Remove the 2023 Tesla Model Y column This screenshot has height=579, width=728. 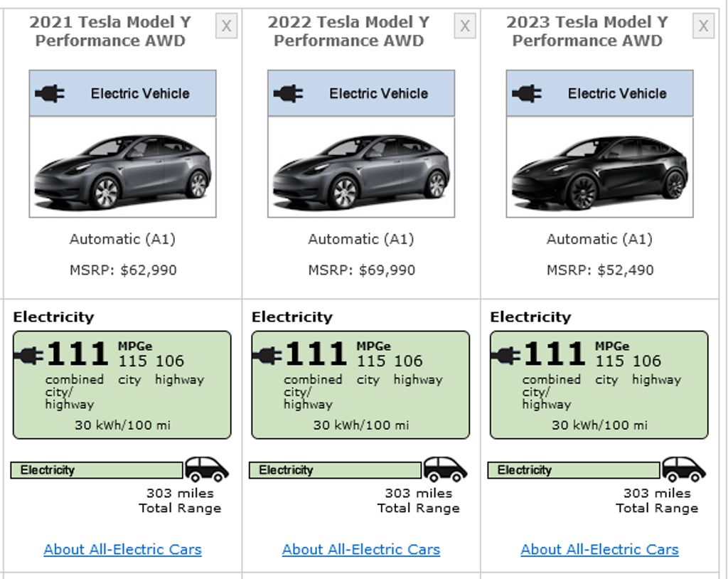tap(703, 26)
